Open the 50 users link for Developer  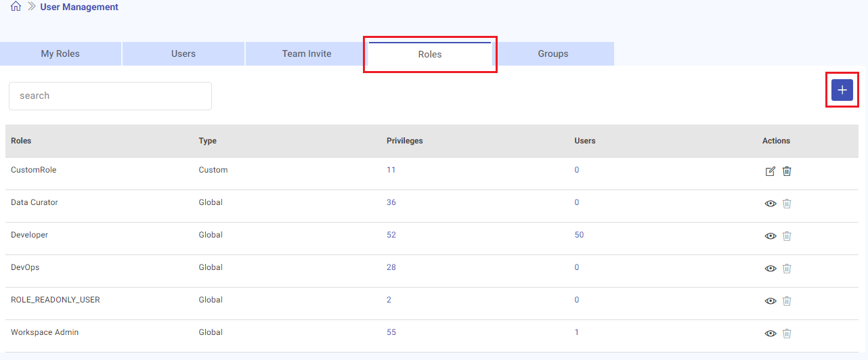pos(579,235)
